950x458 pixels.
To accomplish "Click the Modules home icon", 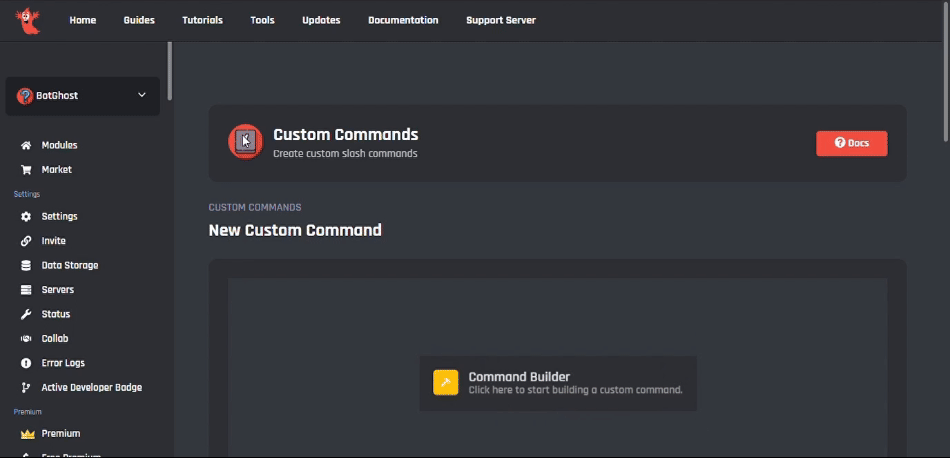I will point(26,145).
